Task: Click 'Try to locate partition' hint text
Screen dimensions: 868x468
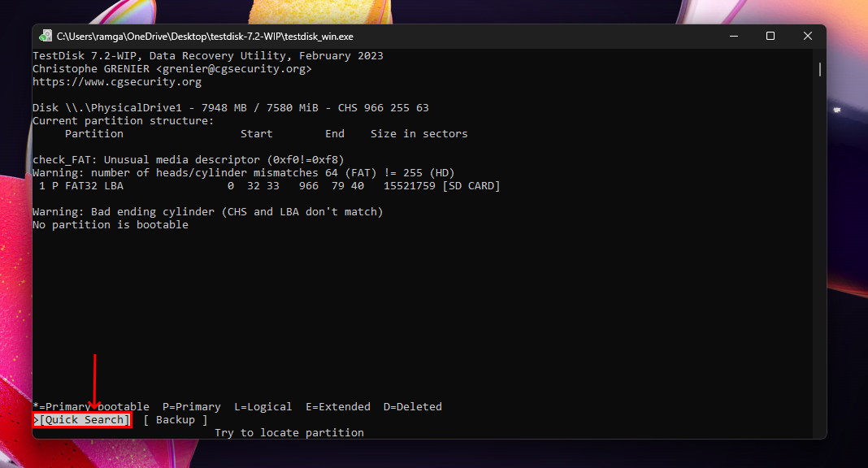Action: [x=289, y=432]
